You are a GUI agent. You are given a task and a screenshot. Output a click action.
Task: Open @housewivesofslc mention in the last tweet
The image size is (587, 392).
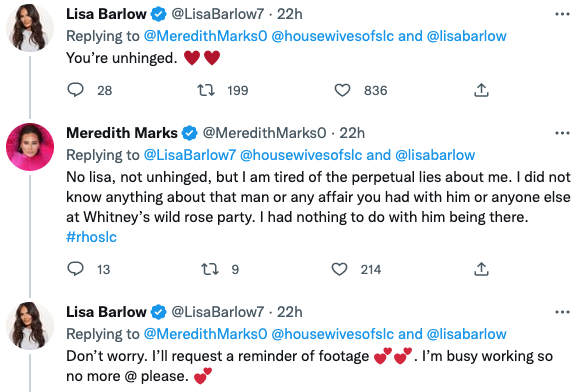332,334
